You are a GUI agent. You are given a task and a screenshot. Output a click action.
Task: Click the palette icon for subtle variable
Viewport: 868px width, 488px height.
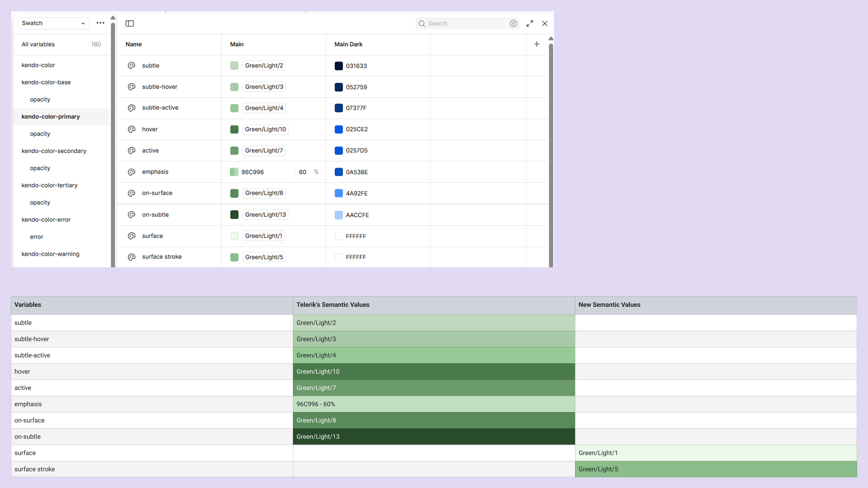click(131, 65)
